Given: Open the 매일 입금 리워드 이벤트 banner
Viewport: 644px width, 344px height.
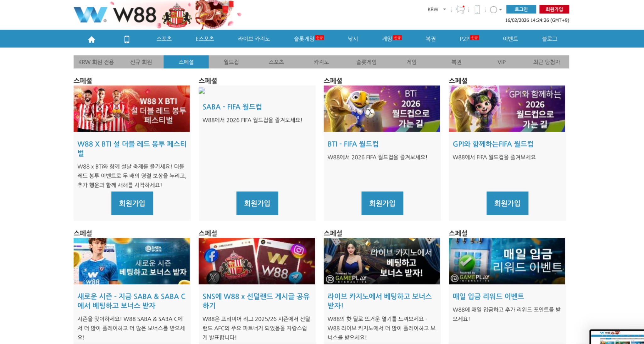Looking at the screenshot, I should (507, 261).
